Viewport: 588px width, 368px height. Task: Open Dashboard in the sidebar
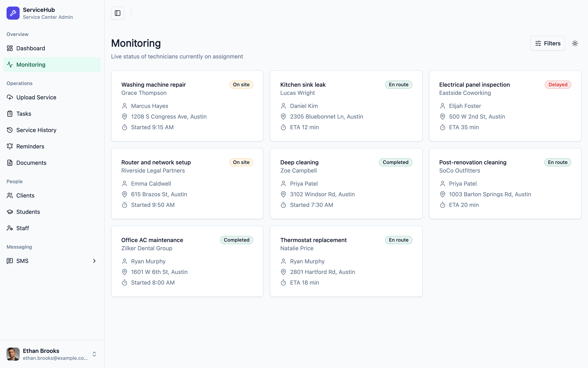point(52,48)
